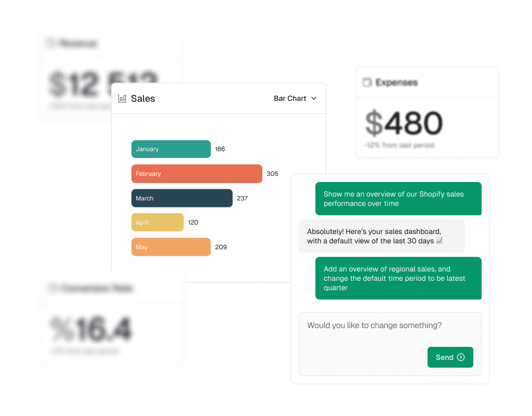Click the yellow April bar
The image size is (532, 416).
[x=157, y=222]
